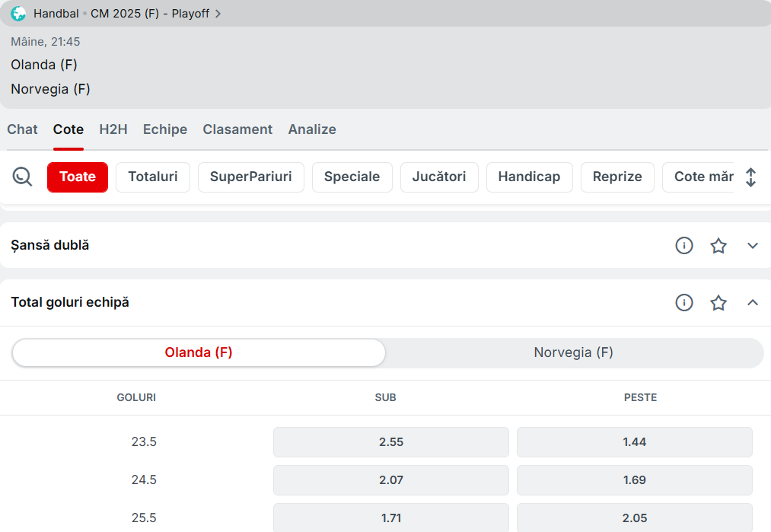
Task: Switch to Norvegia (F) team toggle
Action: tap(573, 352)
